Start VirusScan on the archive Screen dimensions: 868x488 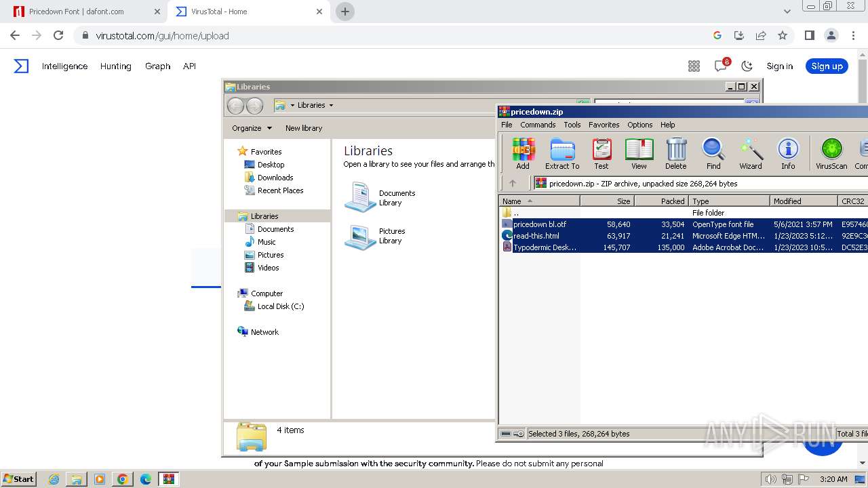coord(831,153)
